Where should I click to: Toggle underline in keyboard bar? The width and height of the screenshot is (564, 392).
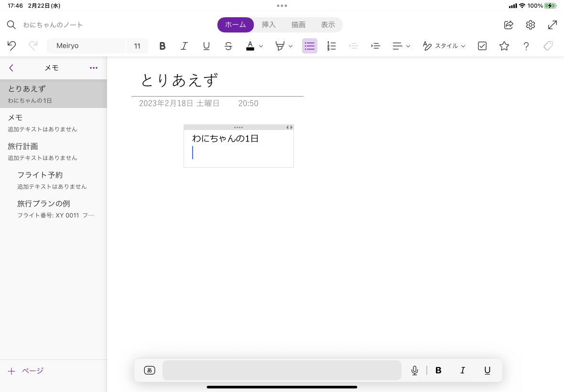pyautogui.click(x=488, y=370)
